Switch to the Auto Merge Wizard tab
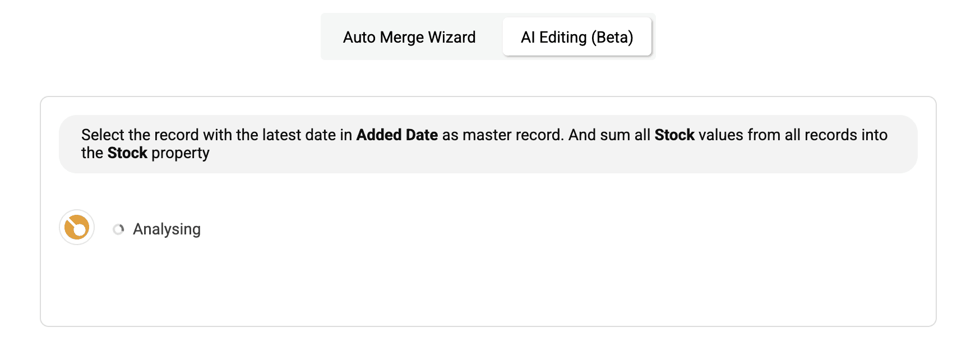 coord(409,37)
